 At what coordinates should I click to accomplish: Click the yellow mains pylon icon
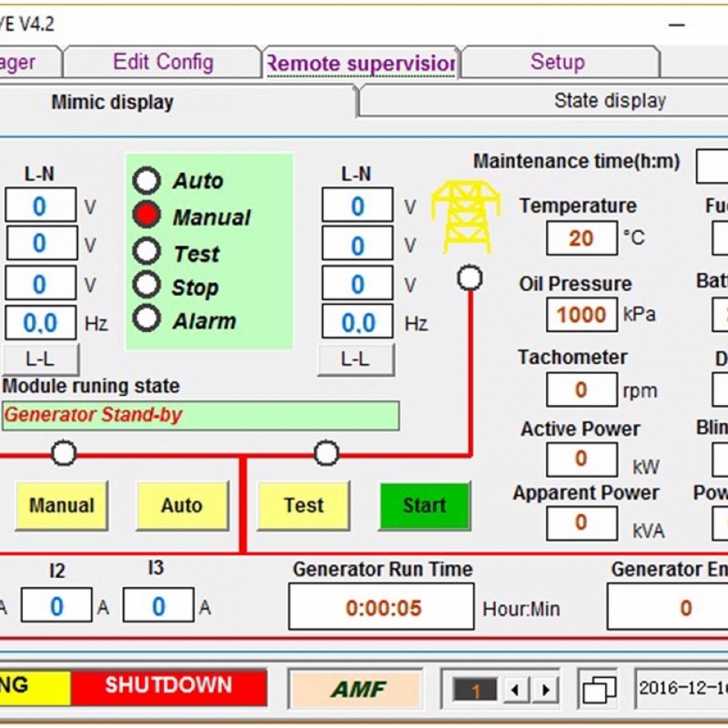click(x=466, y=218)
